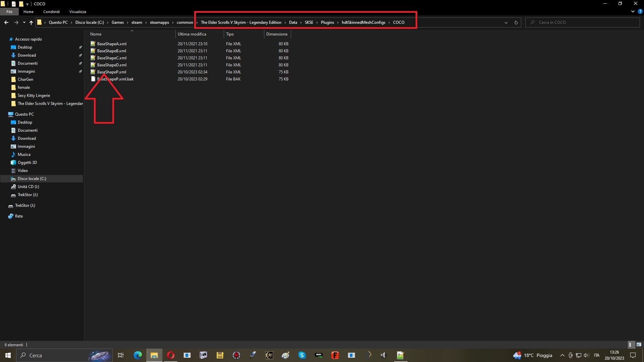The height and width of the screenshot is (362, 644).
Task: Expand the chevron after 'SKSE' in the path
Action: pos(317,22)
